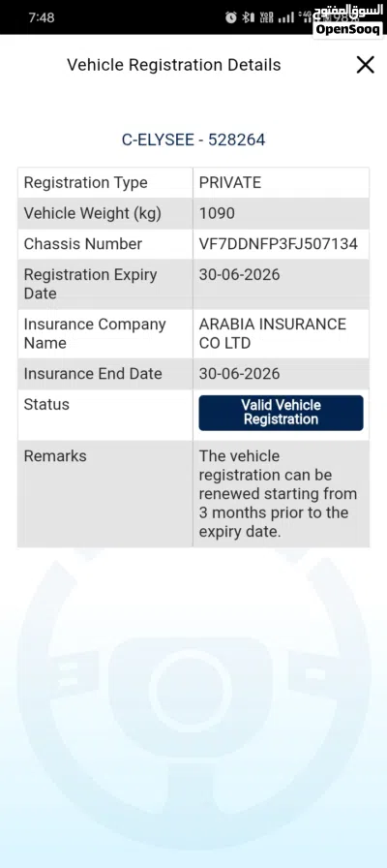This screenshot has height=868, width=387.
Task: Tap the PRIVATE registration type value
Action: [x=230, y=183]
